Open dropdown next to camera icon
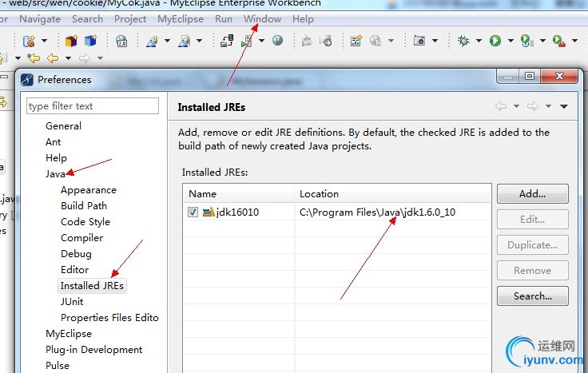This screenshot has height=373, width=588. [x=435, y=41]
